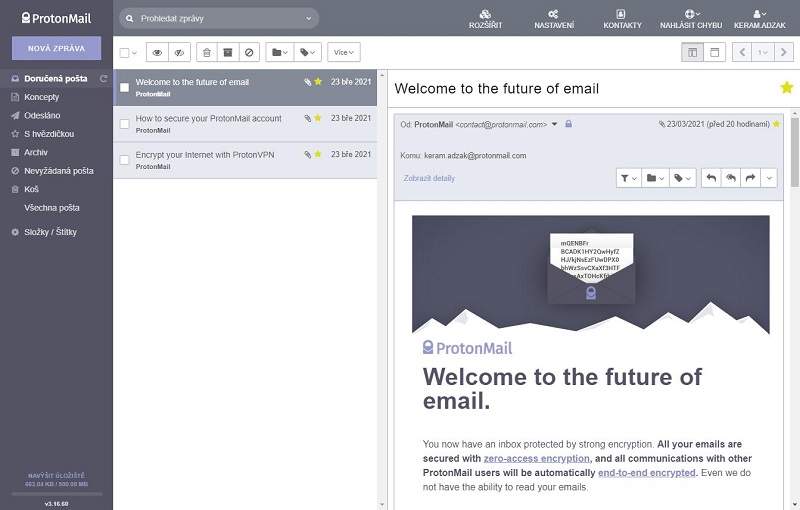Check the 'Welcome to the future of email' row
The image size is (800, 510).
[124, 87]
